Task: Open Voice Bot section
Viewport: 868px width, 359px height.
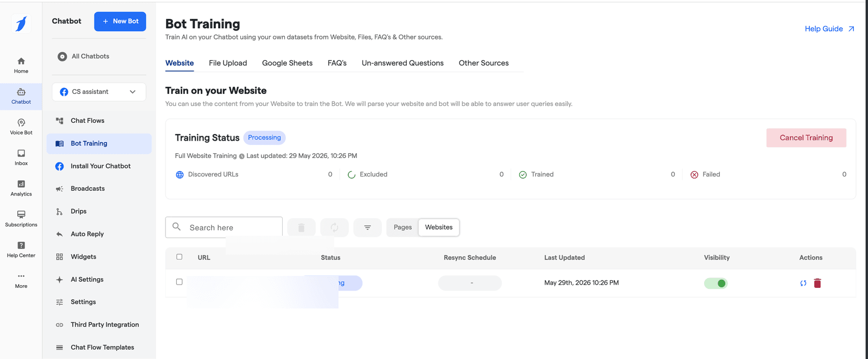Action: coord(21,127)
